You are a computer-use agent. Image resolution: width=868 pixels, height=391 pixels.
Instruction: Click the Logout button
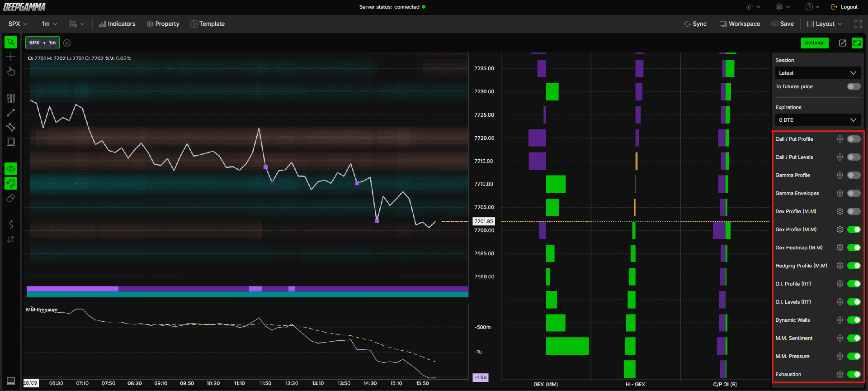coord(844,7)
